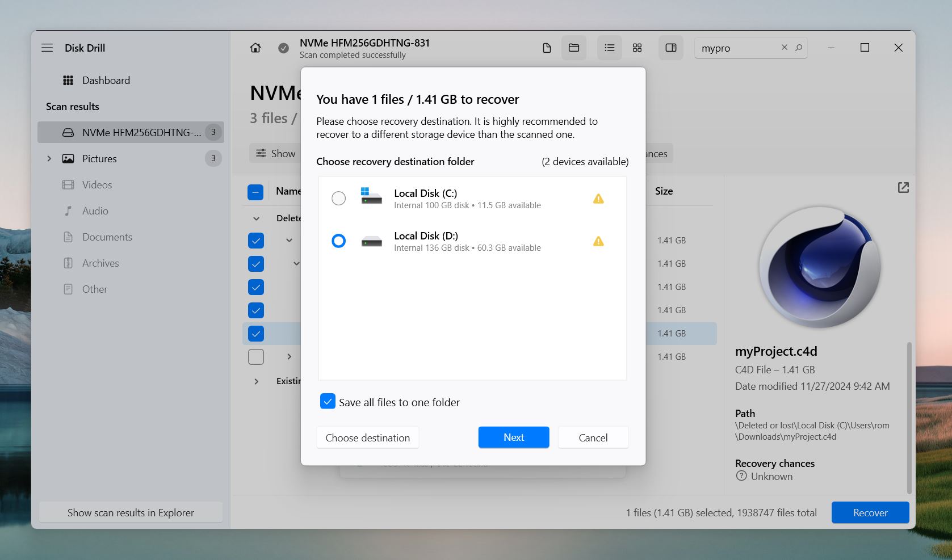Click the Scan results sidebar heading
Viewport: 952px width, 560px height.
tap(73, 107)
